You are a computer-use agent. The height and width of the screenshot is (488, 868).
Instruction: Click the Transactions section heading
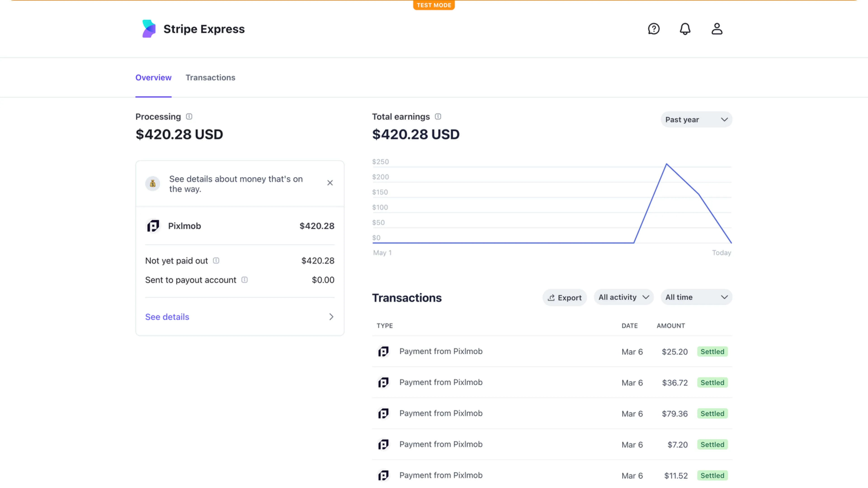pyautogui.click(x=407, y=298)
